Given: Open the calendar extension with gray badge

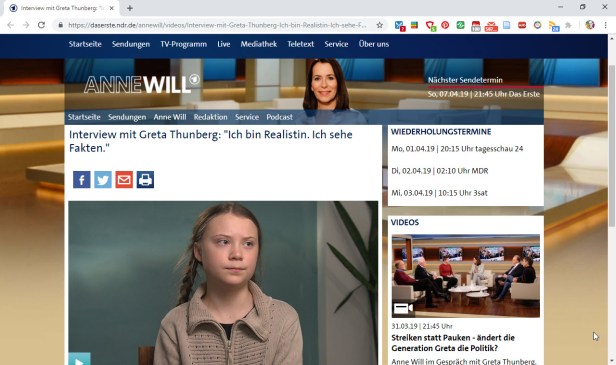Looking at the screenshot, I should tap(476, 26).
